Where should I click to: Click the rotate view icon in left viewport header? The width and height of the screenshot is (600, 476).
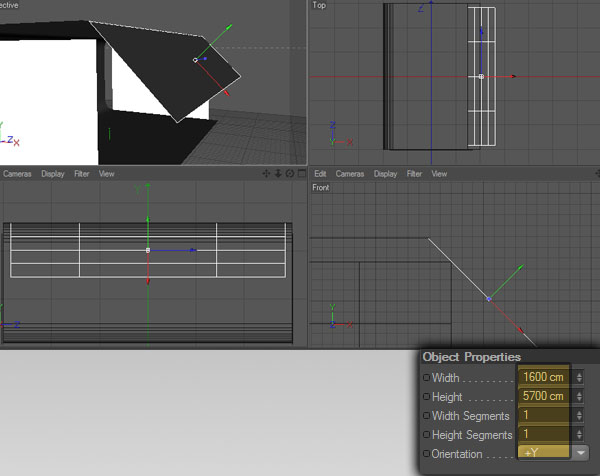point(290,174)
